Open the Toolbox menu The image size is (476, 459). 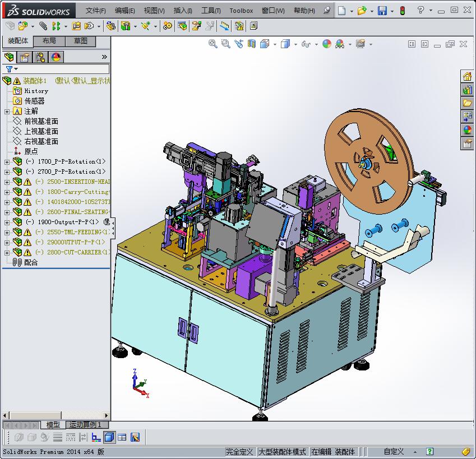241,11
